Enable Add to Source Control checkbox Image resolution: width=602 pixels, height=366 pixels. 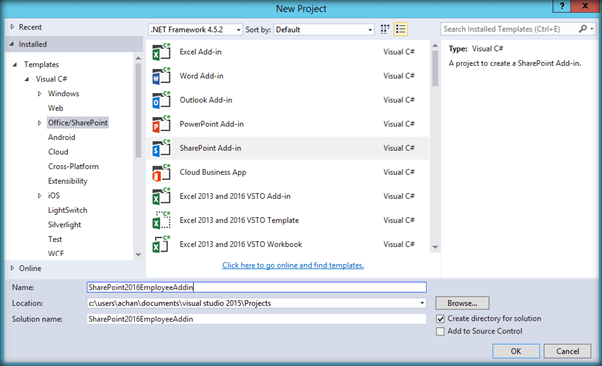[x=440, y=331]
